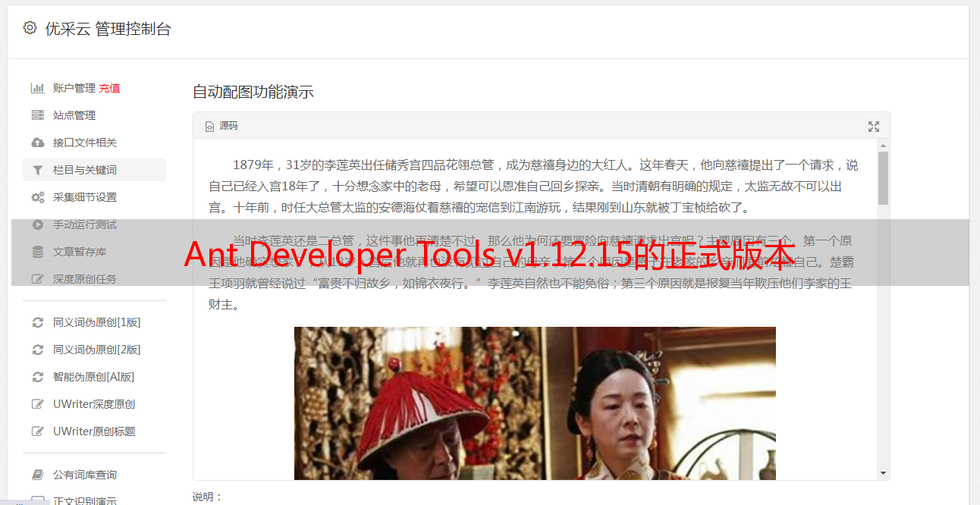Image resolution: width=980 pixels, height=505 pixels.
Task: Open 同义词伪原创[2版] page
Action: (x=96, y=350)
